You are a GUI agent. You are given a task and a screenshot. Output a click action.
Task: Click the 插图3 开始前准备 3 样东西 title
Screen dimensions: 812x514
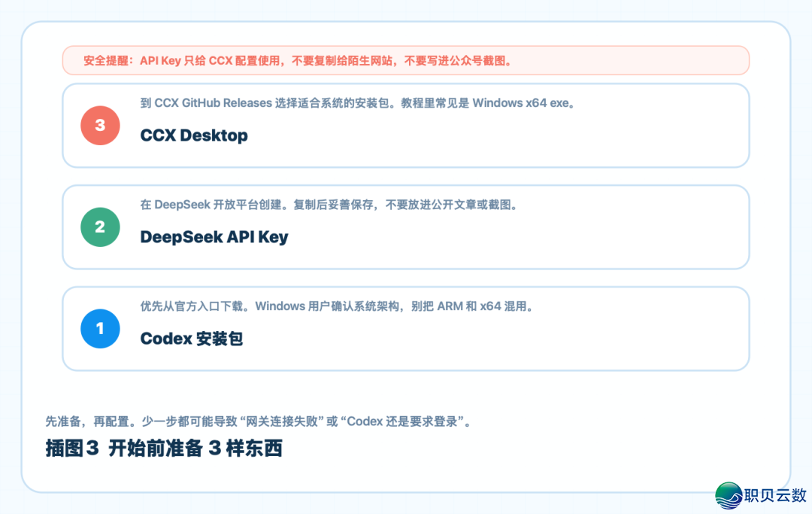pos(164,449)
